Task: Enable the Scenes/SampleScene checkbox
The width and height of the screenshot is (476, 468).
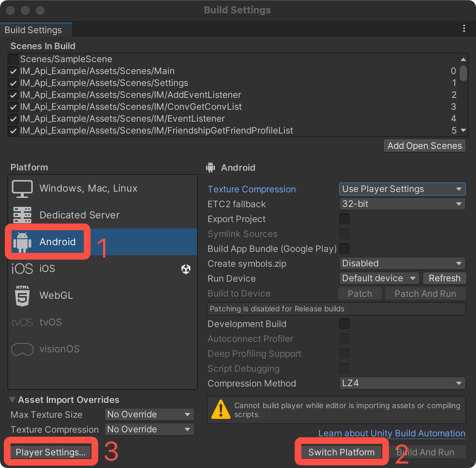Action: tap(13, 59)
